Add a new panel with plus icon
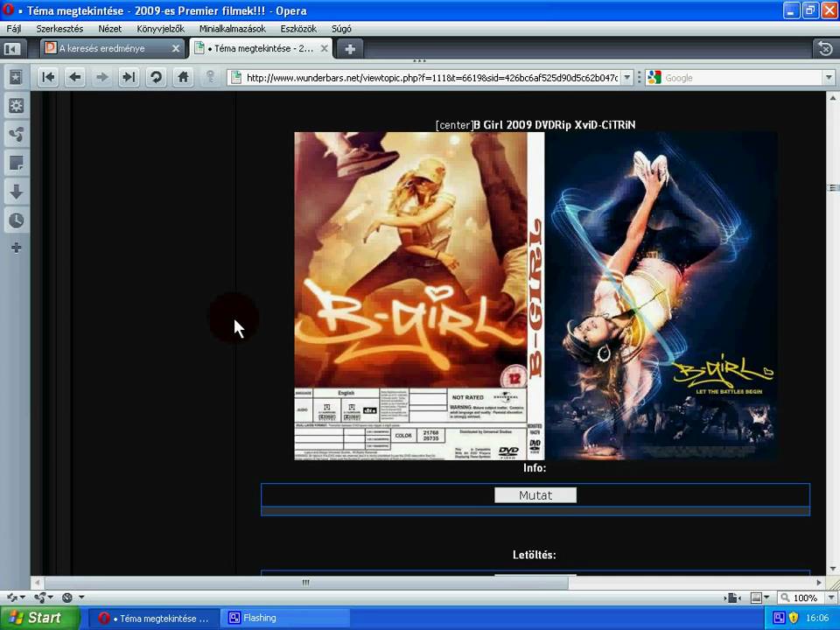 pos(16,248)
